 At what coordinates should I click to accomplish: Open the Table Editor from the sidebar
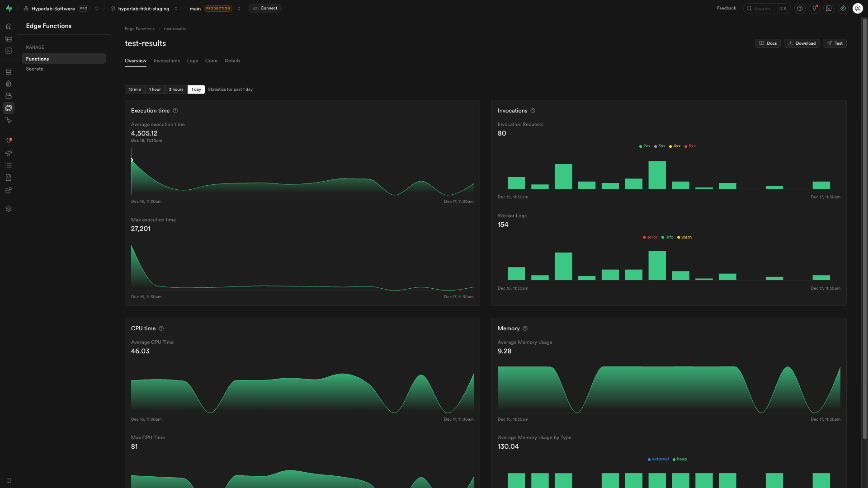click(x=8, y=39)
